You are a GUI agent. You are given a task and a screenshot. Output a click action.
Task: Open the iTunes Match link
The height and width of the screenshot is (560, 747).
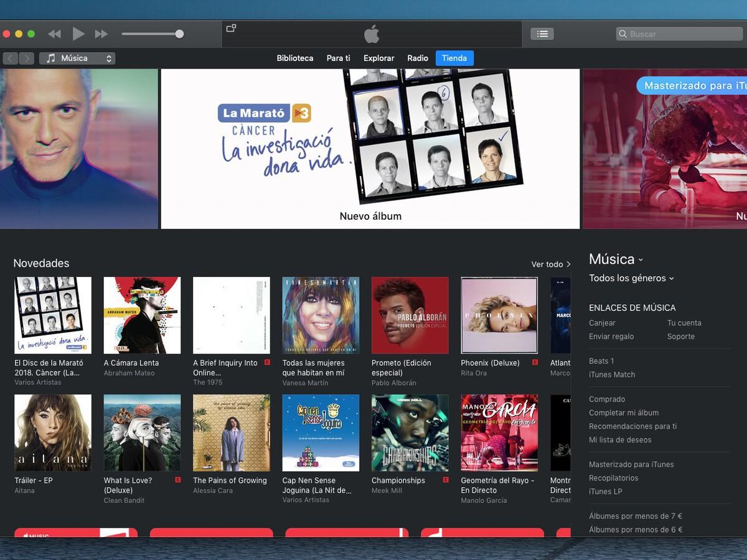(x=612, y=375)
